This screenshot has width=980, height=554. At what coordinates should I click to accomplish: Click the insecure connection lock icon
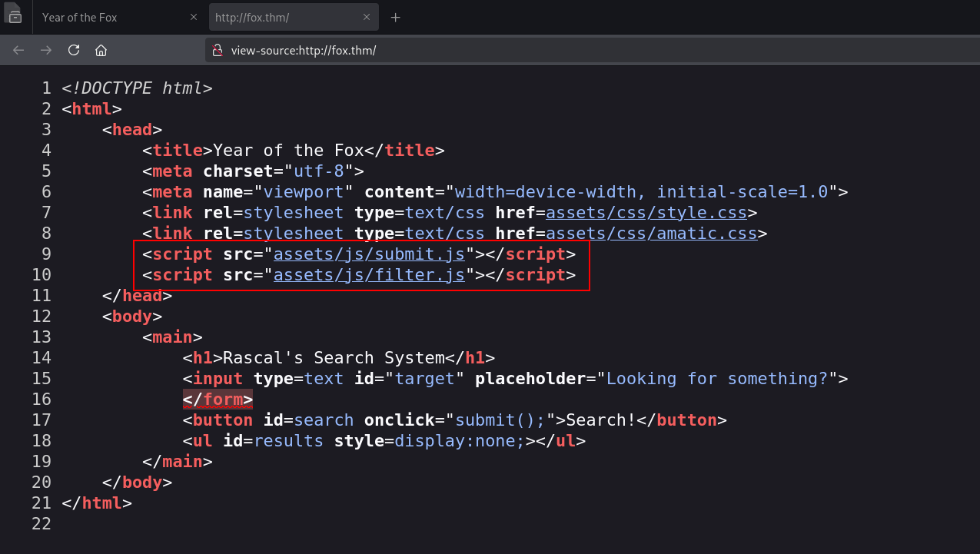(x=217, y=51)
